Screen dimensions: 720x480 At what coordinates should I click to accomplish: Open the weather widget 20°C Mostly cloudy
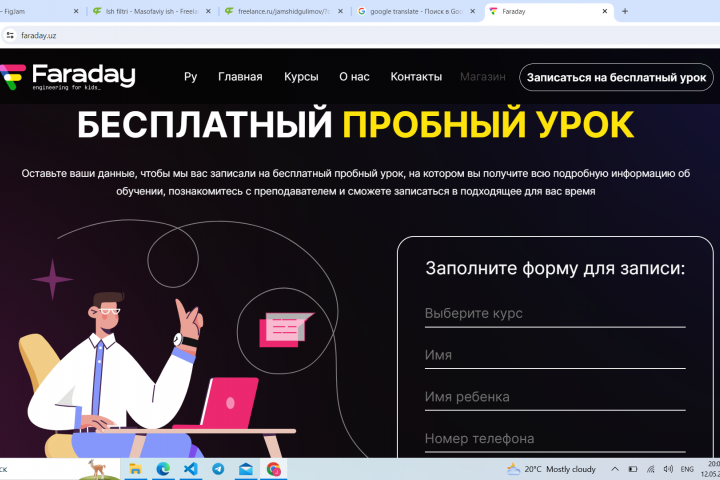(x=551, y=469)
